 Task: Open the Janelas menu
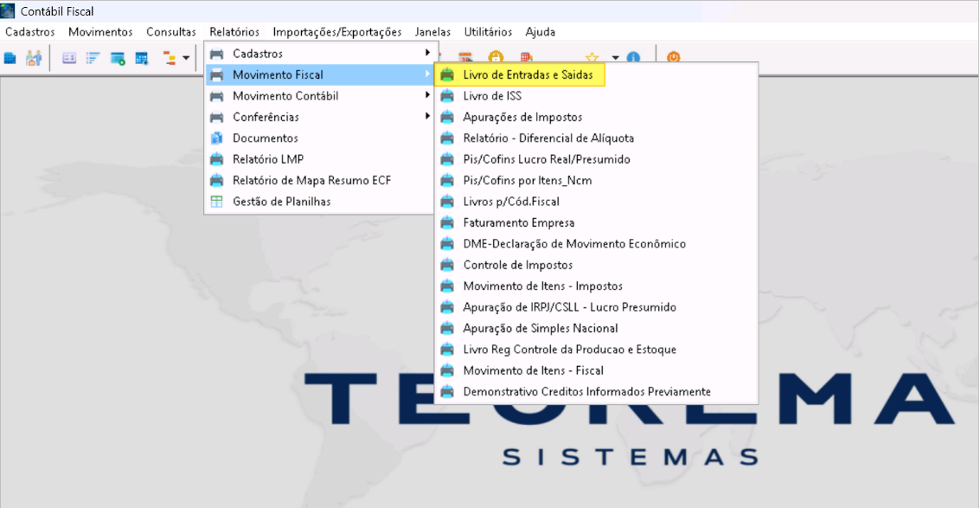pos(432,32)
